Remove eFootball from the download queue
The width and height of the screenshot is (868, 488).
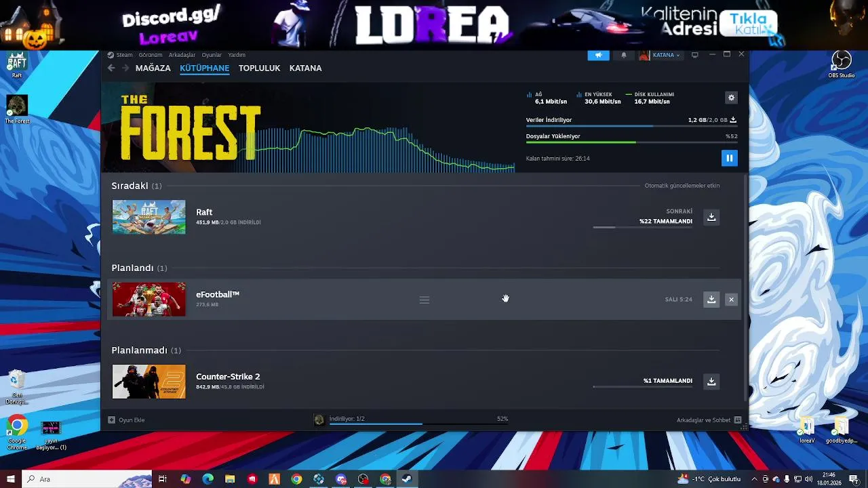point(731,299)
